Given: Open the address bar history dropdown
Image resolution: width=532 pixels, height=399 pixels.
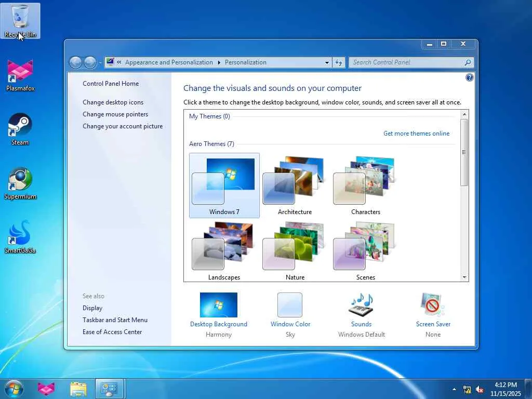Looking at the screenshot, I should [x=327, y=62].
